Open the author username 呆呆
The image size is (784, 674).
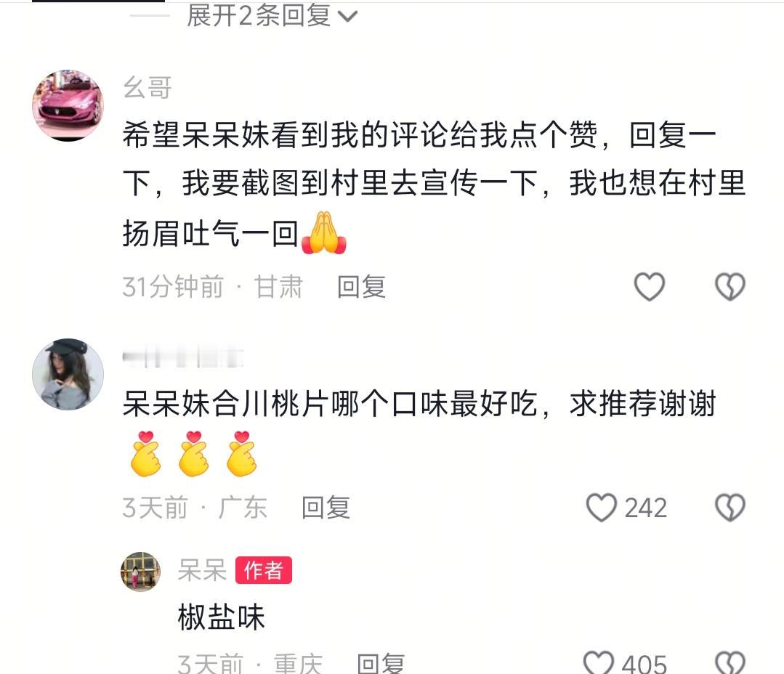(x=203, y=570)
